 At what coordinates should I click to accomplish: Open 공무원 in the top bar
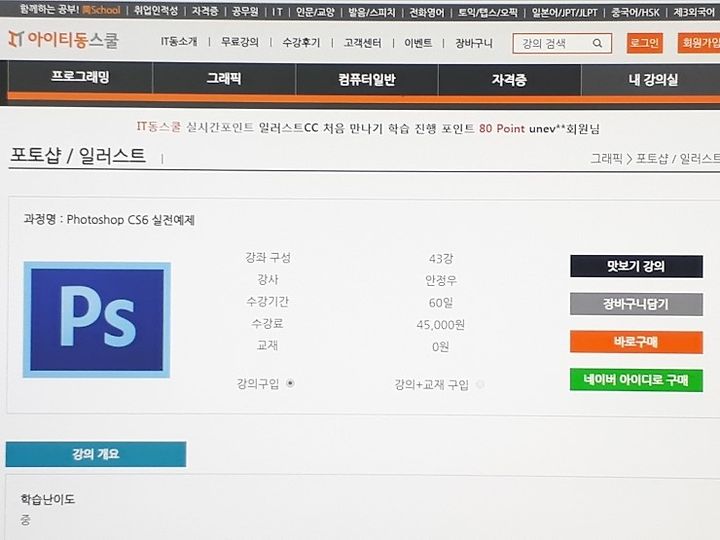pyautogui.click(x=245, y=11)
